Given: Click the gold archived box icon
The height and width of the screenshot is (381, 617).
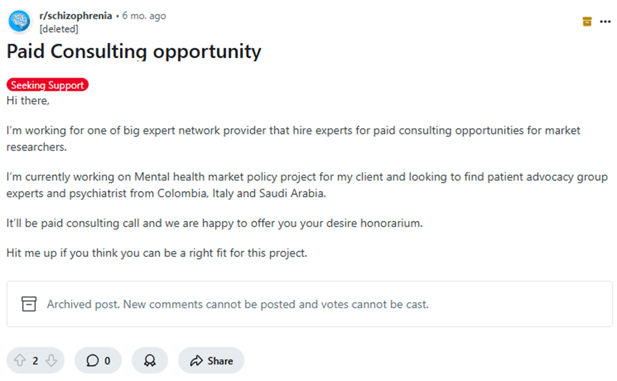Looking at the screenshot, I should [x=587, y=22].
